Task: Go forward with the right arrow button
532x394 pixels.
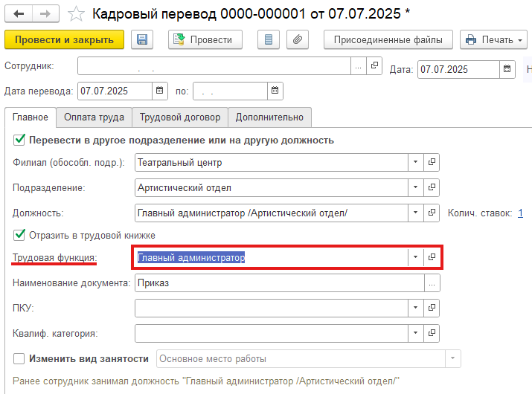Action: point(45,14)
